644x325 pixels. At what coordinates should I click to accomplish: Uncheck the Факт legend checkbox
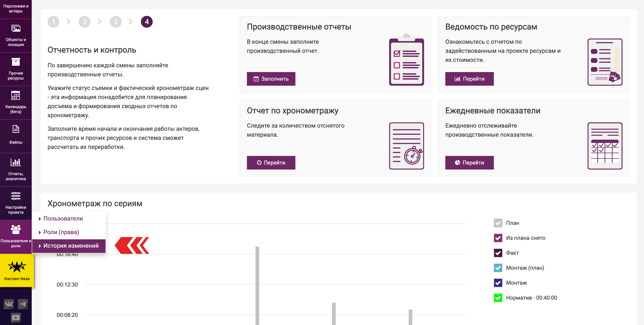[x=498, y=253]
